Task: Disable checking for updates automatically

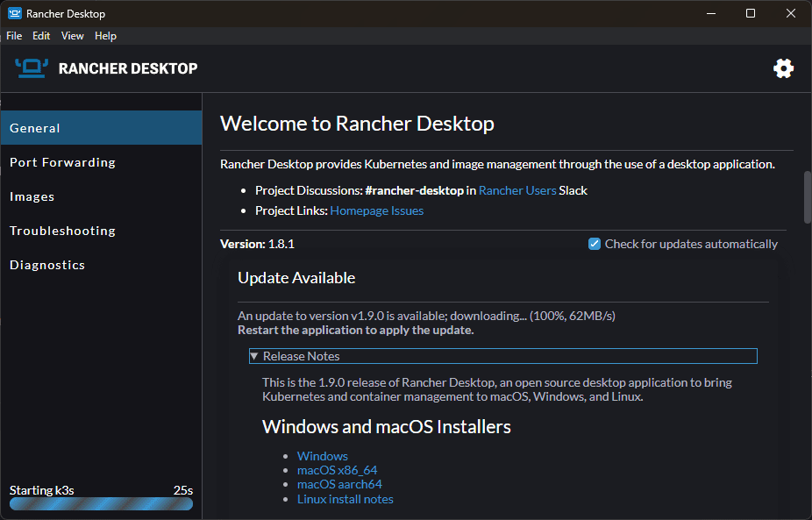Action: click(595, 244)
